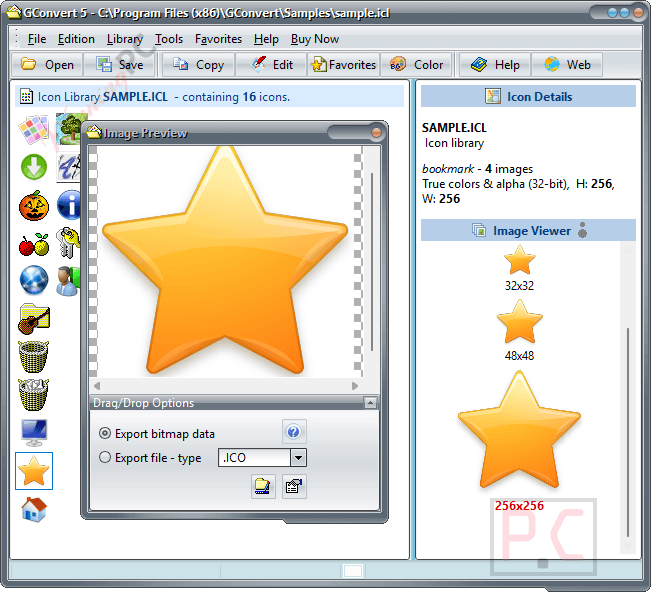The width and height of the screenshot is (651, 592).
Task: Click the Help toolbar button
Action: tap(494, 65)
